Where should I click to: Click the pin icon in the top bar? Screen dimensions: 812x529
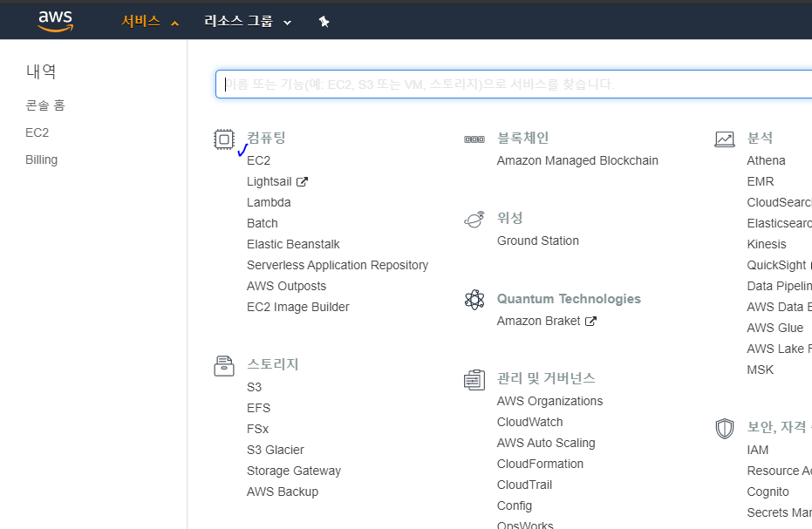pos(324,19)
